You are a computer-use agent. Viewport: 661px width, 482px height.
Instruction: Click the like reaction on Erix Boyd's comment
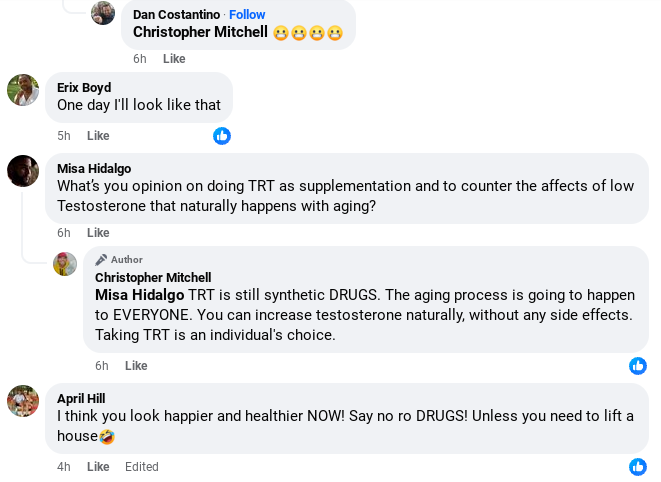pos(222,136)
